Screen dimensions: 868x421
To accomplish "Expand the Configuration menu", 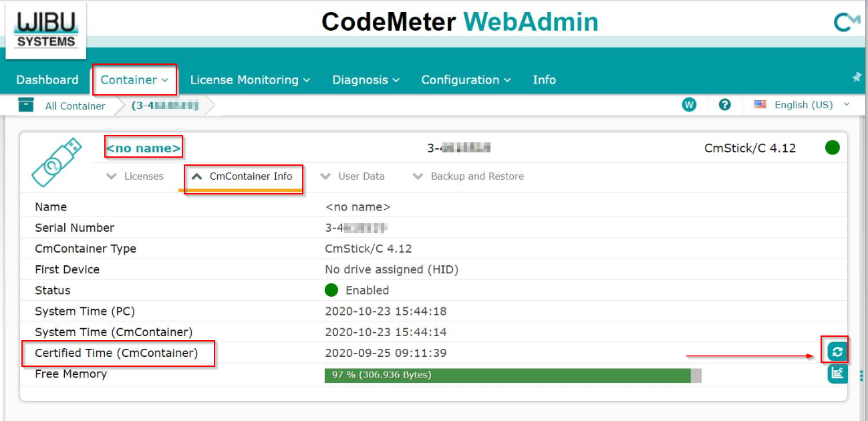I will tap(466, 80).
